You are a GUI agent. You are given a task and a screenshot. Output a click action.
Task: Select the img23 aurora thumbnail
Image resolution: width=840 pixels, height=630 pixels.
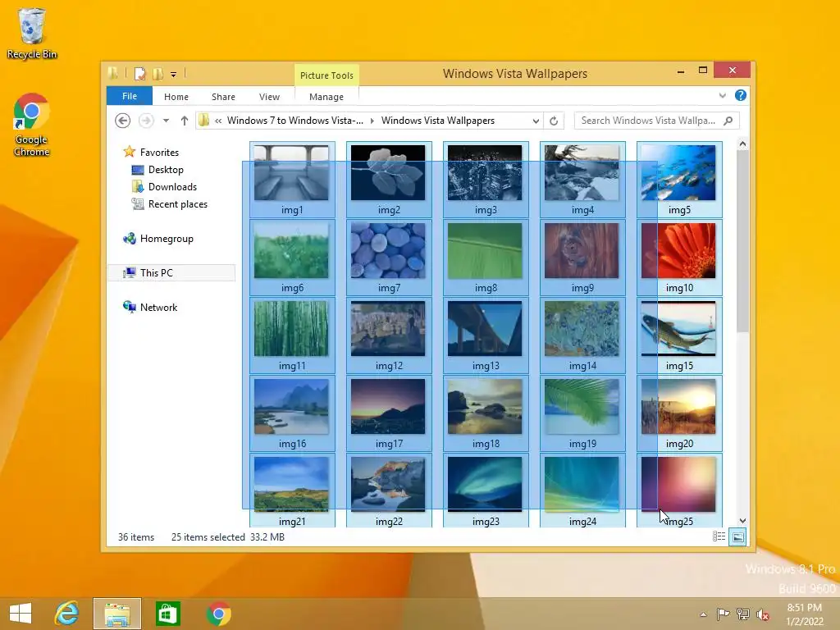pos(485,484)
